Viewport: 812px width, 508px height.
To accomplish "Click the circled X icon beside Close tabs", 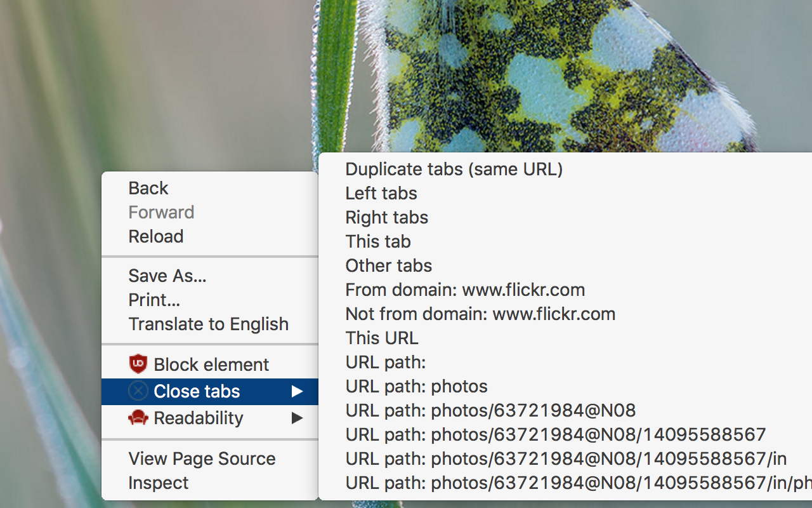I will click(138, 391).
